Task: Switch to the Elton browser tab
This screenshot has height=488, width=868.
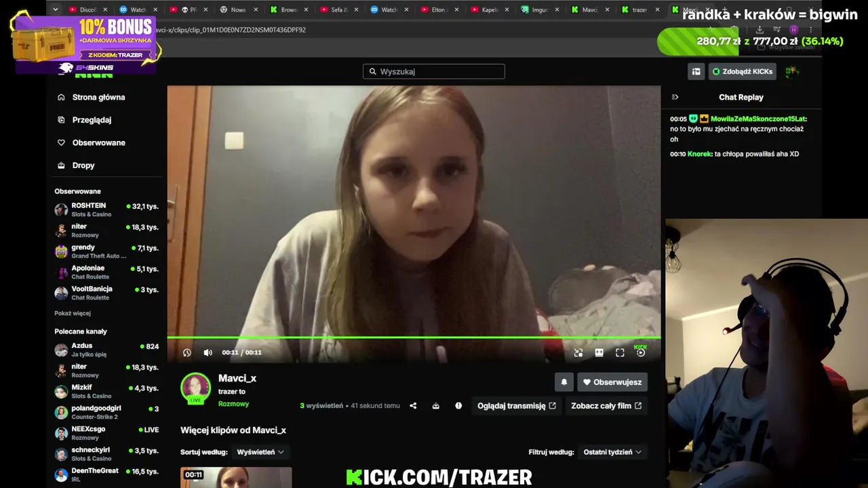Action: click(439, 9)
